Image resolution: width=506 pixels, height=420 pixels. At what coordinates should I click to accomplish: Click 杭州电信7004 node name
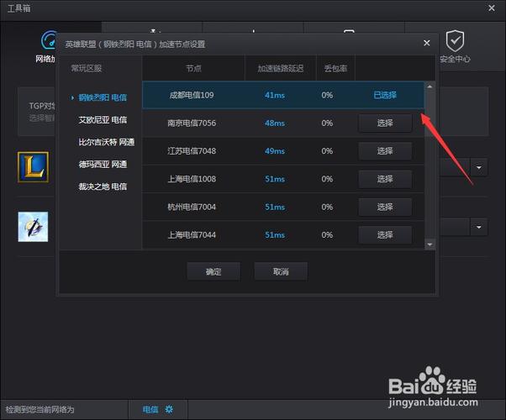point(192,207)
